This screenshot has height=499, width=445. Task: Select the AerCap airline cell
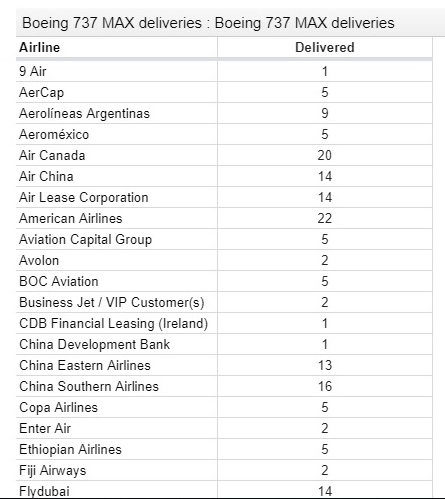[117, 92]
